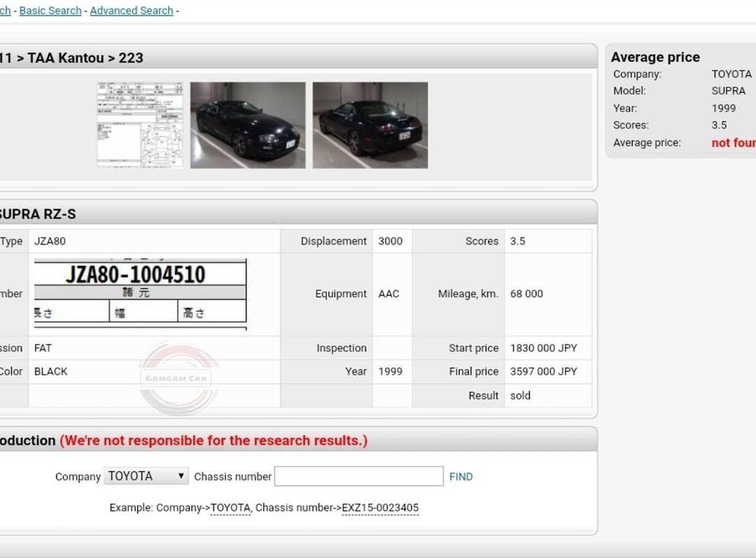Select the Year value 1999 in table
The image size is (756, 558).
click(390, 371)
